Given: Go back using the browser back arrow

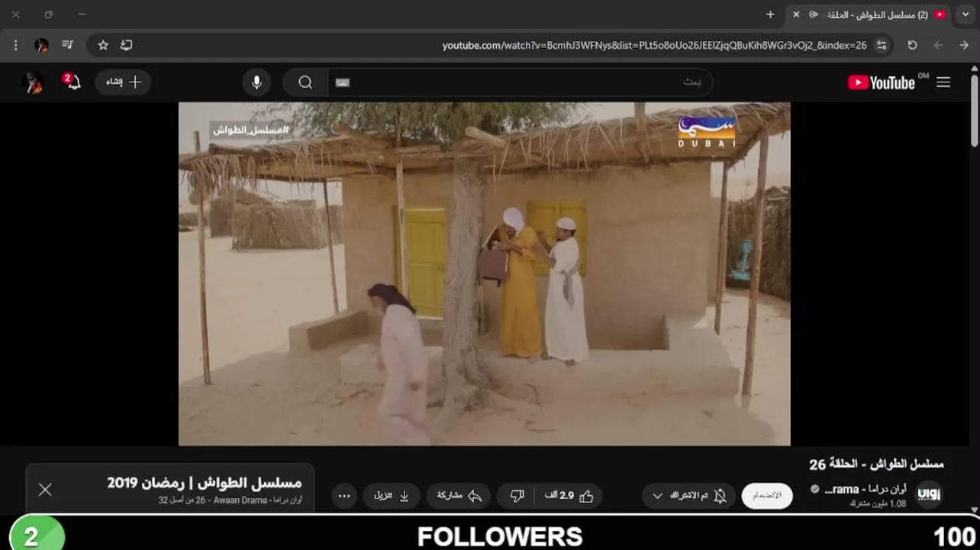Looking at the screenshot, I should click(x=964, y=45).
